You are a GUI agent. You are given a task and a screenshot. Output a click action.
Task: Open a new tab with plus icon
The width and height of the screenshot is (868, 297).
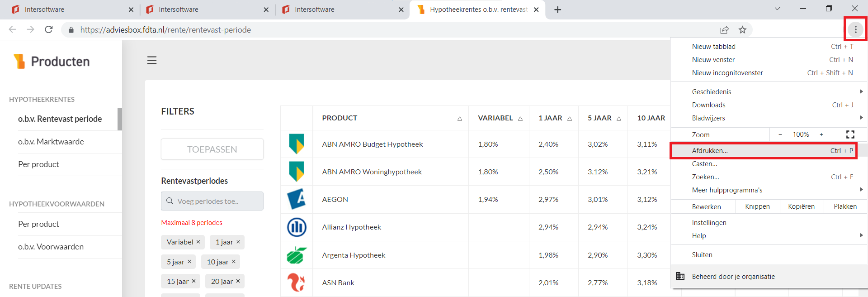point(558,10)
